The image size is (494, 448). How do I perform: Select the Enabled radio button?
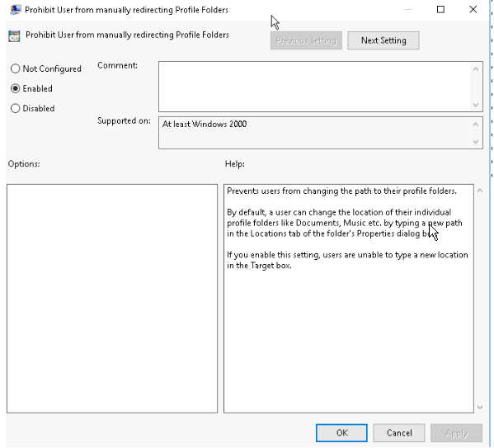[15, 88]
